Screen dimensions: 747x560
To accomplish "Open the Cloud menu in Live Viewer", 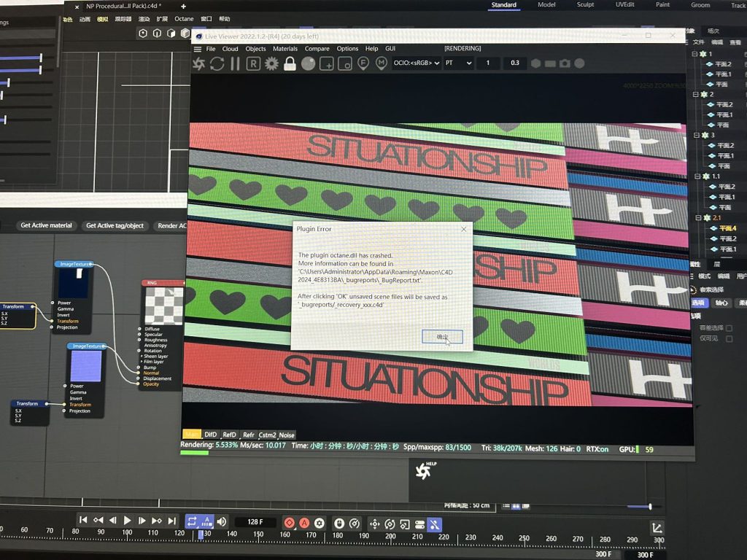I will tap(230, 49).
